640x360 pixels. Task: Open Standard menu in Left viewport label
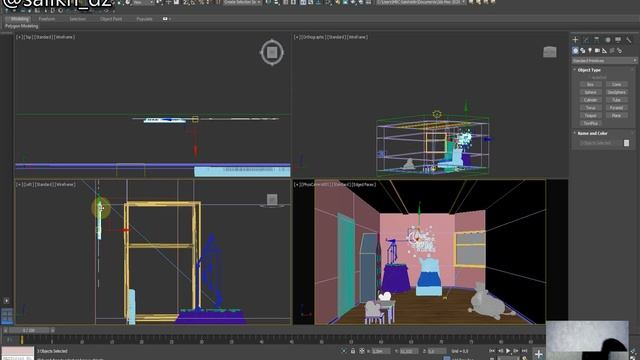tap(44, 184)
